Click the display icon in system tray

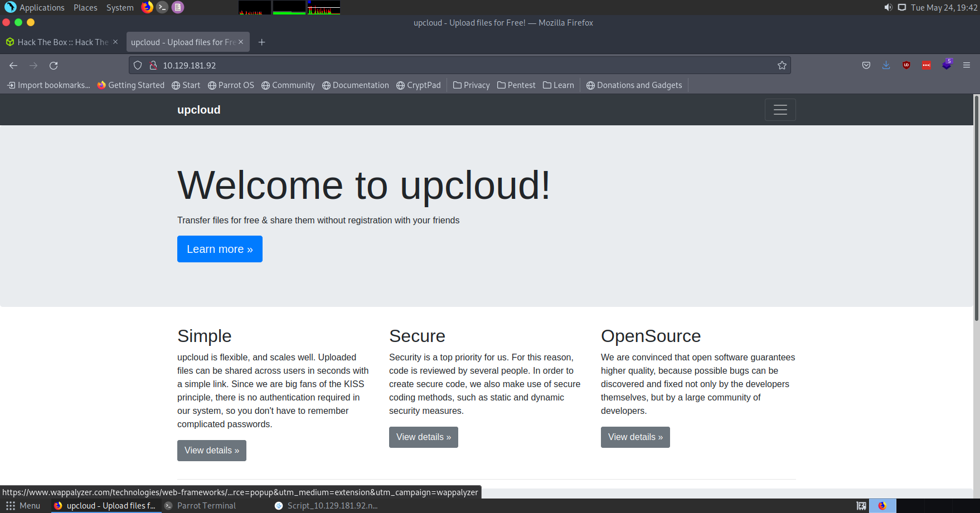pos(902,7)
